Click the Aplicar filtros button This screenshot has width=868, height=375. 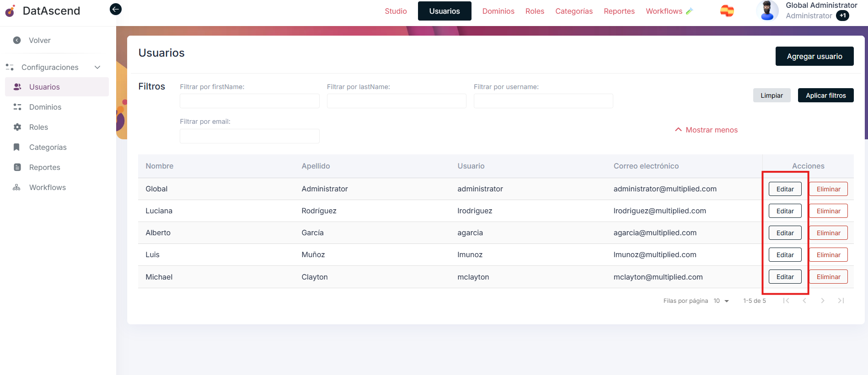(x=825, y=95)
